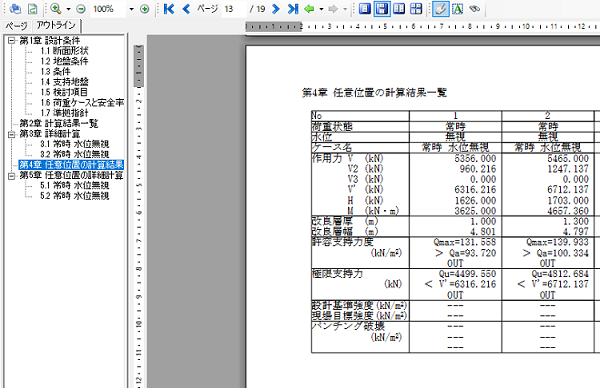
Task: Open 1.6 荷重ケースと安全率 outline entry
Action: click(82, 103)
